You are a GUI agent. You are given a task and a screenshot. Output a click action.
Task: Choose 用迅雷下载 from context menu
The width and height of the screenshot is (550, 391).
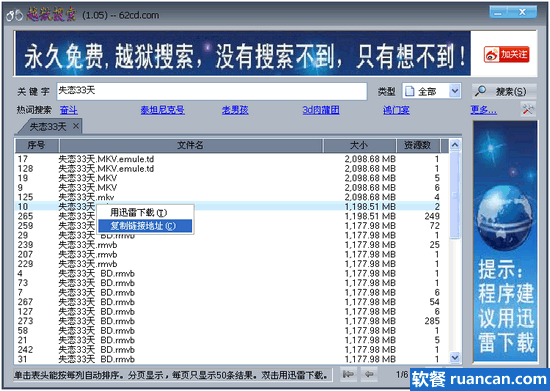tap(145, 213)
